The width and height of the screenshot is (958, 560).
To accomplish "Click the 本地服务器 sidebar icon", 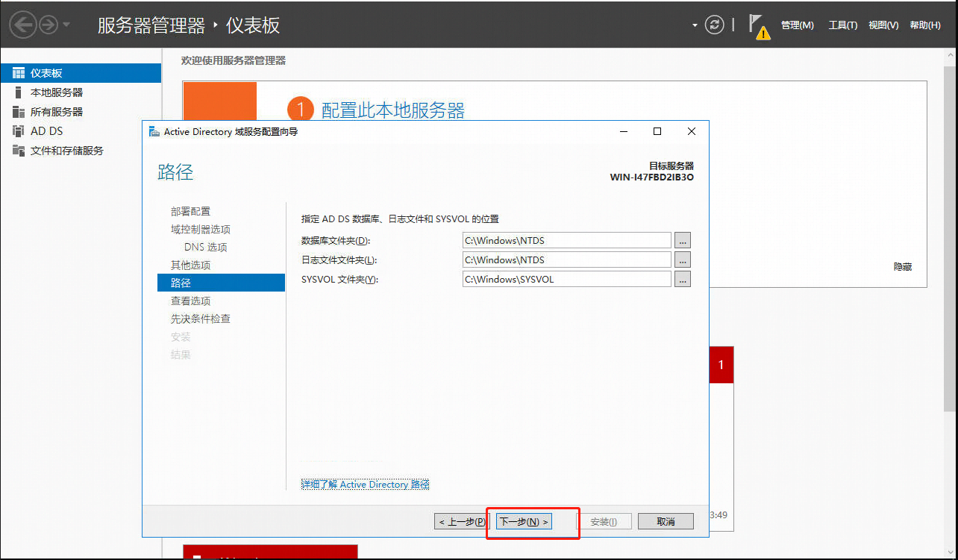I will click(18, 92).
